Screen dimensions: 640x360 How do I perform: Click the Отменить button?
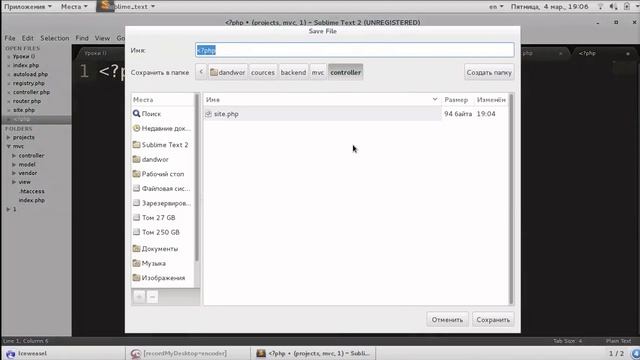pos(447,320)
